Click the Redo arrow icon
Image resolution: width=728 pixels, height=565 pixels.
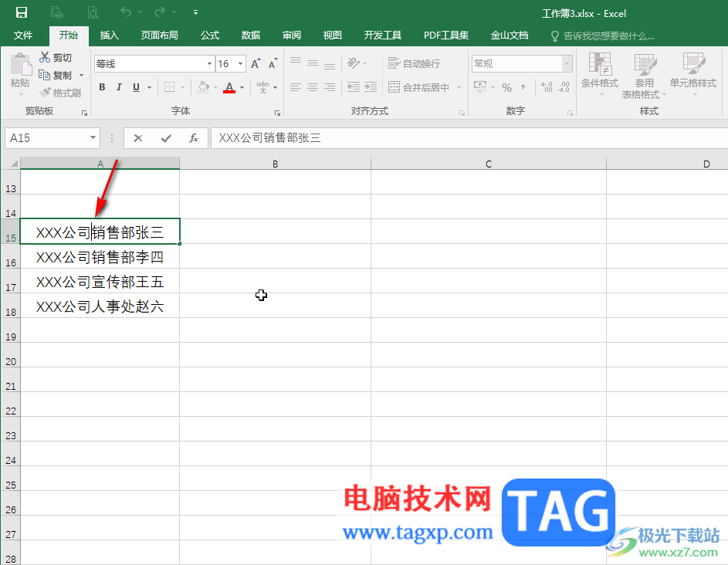[160, 12]
